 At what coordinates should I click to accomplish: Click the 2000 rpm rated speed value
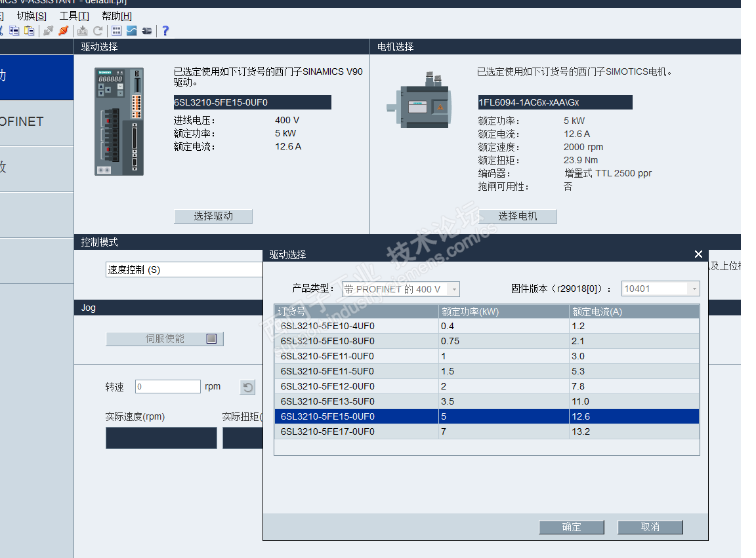pyautogui.click(x=583, y=147)
